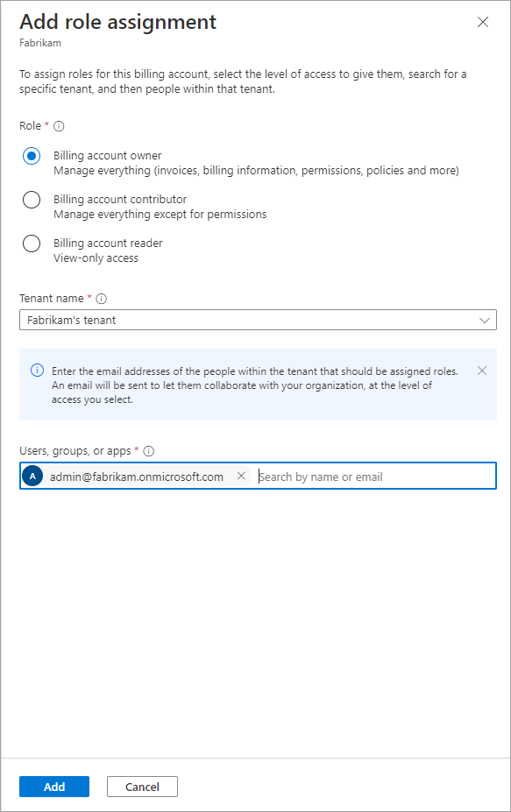
Task: Focus the Search by name or email field
Action: (376, 477)
